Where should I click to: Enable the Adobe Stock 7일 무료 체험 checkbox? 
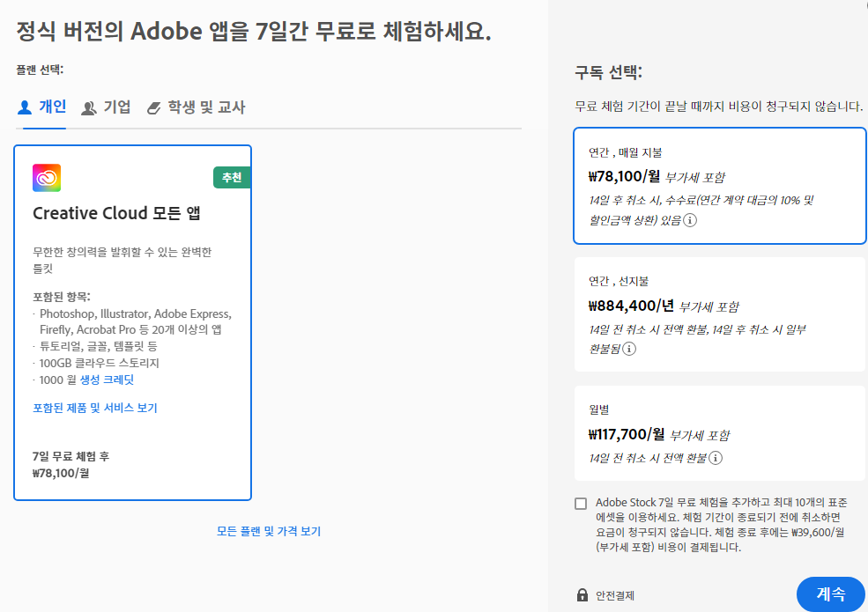(x=581, y=504)
